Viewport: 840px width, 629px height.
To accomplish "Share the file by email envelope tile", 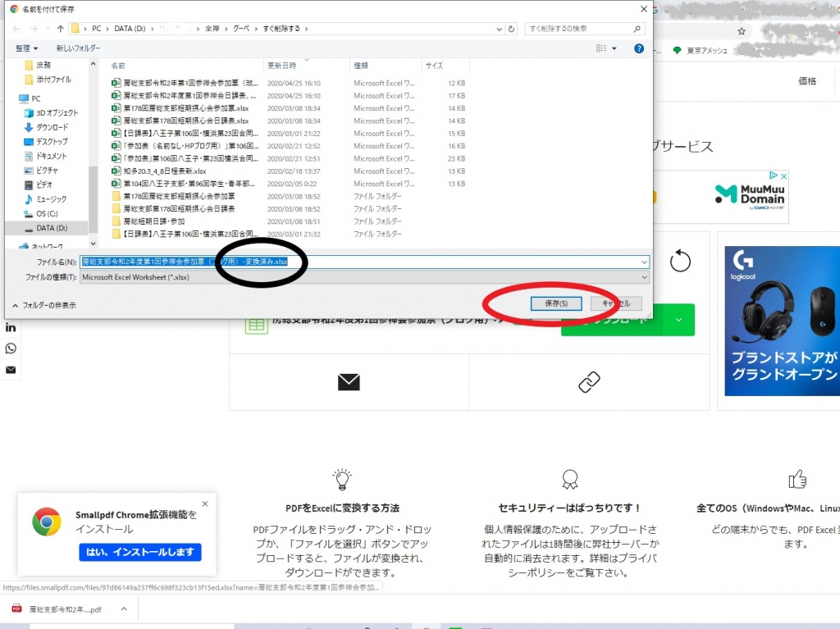I will coord(349,382).
